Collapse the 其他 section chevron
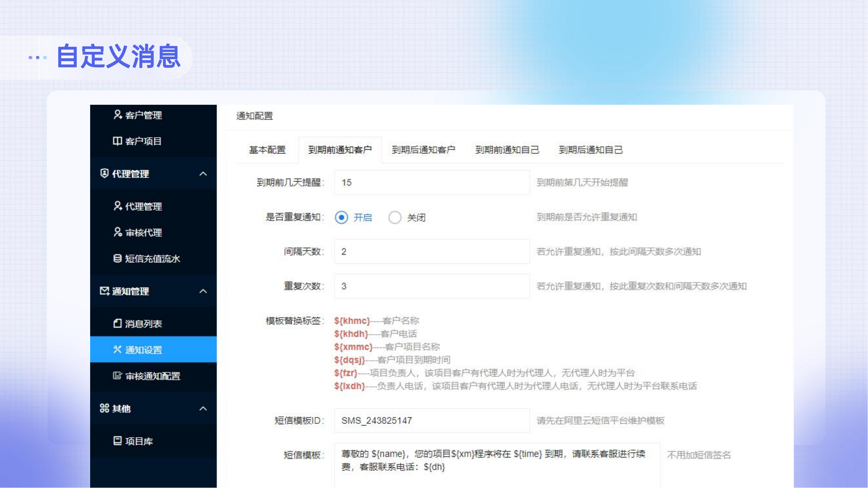 [x=203, y=409]
